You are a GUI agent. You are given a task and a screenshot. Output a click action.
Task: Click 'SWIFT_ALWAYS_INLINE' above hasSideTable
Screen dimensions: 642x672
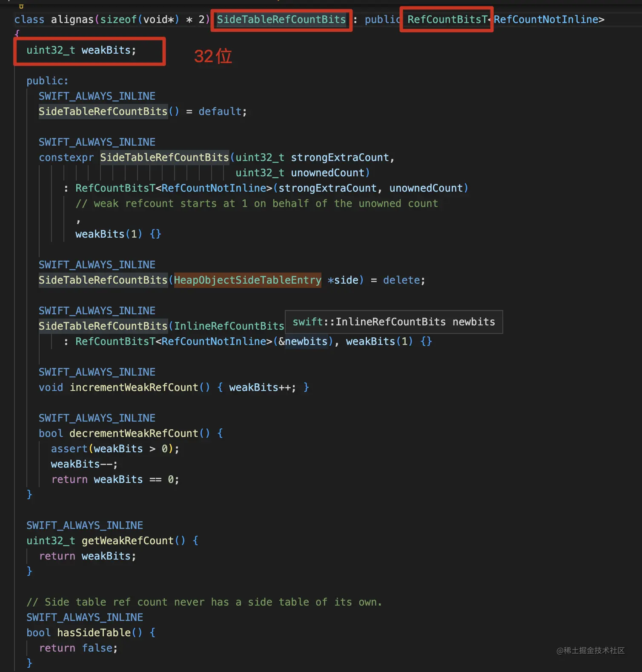(85, 617)
